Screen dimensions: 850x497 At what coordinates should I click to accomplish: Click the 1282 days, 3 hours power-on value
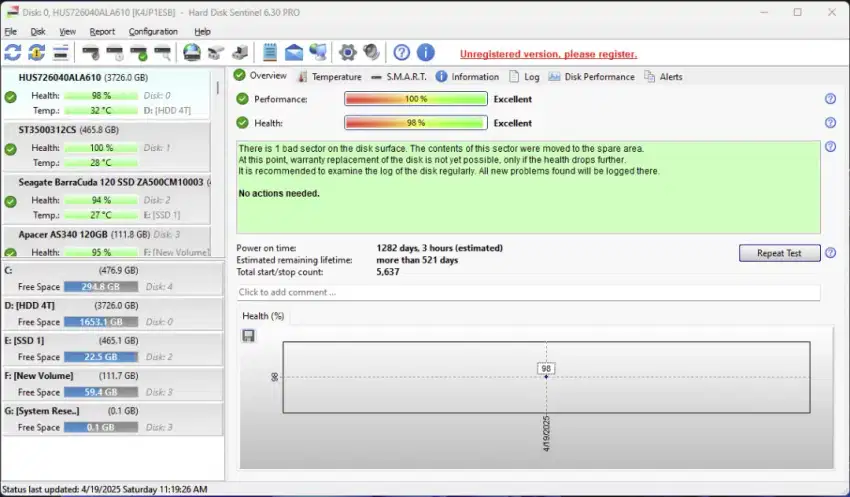pos(440,248)
